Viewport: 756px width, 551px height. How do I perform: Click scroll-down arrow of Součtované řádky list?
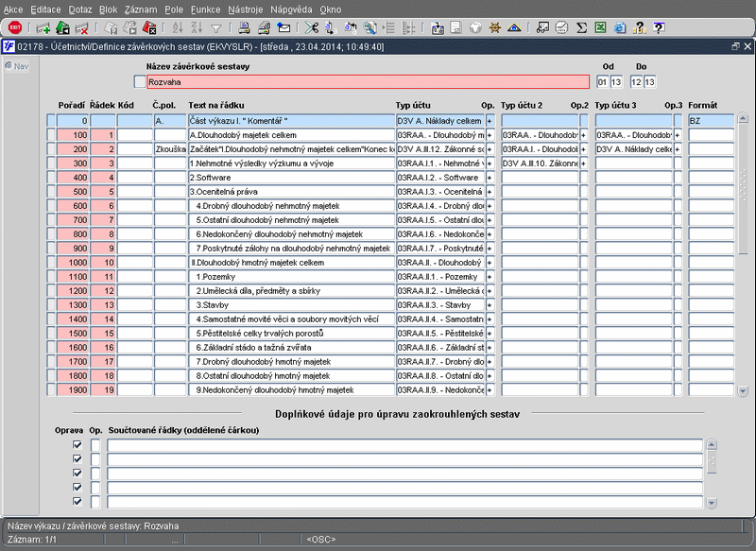712,504
